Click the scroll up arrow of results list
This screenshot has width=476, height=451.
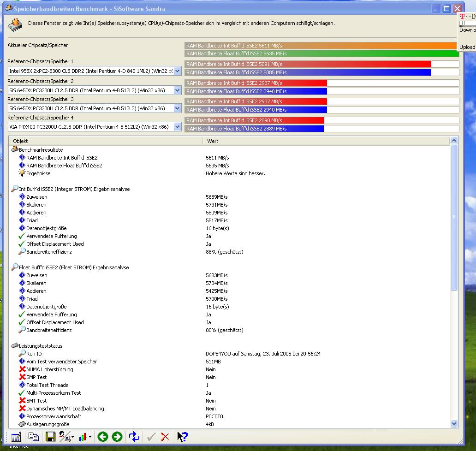coord(454,140)
